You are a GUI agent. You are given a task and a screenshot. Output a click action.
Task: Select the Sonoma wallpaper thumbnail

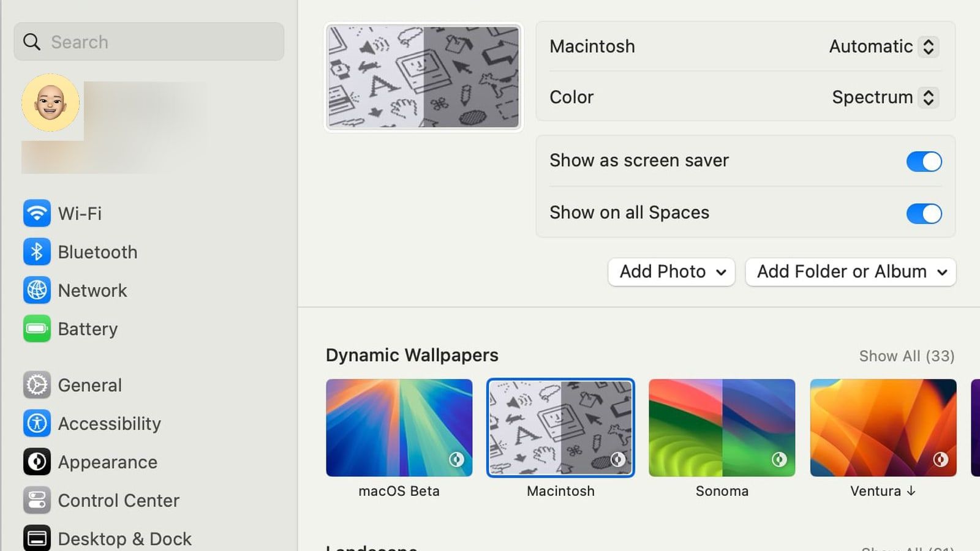(x=722, y=428)
